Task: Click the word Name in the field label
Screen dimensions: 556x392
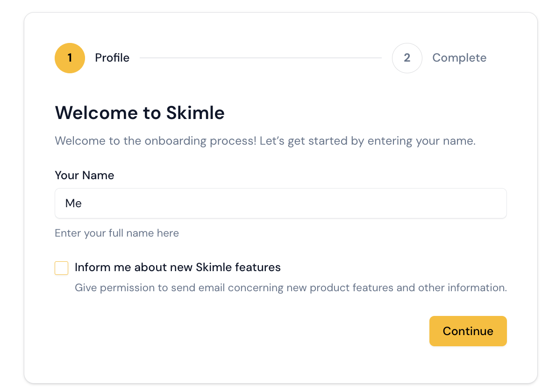Action: click(98, 175)
